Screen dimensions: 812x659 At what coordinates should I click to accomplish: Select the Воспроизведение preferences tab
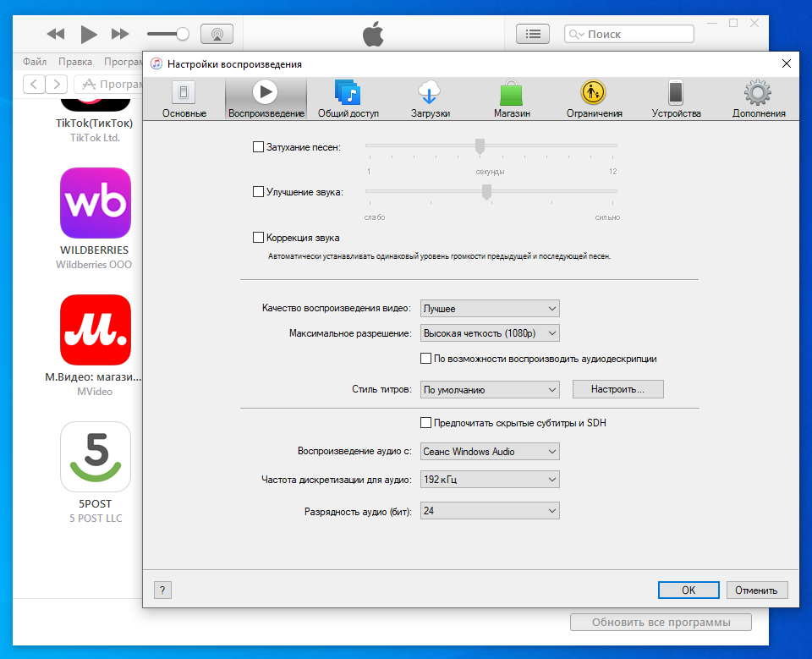pyautogui.click(x=266, y=99)
